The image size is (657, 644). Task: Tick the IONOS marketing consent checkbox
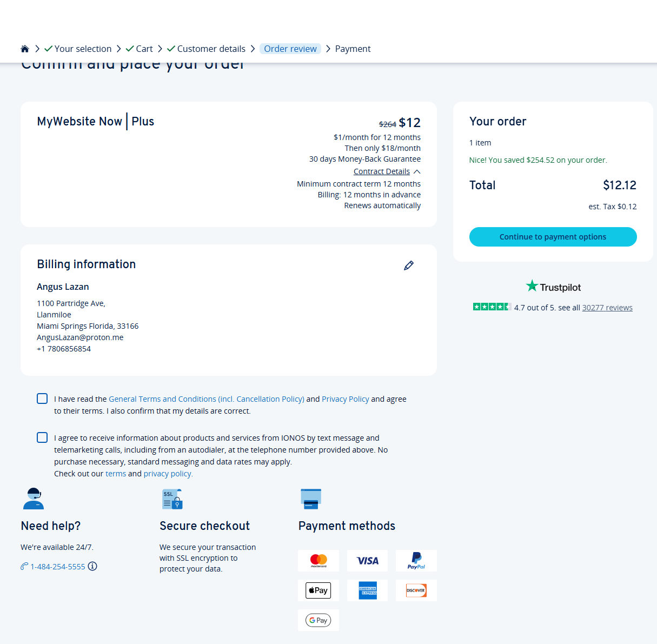42,437
